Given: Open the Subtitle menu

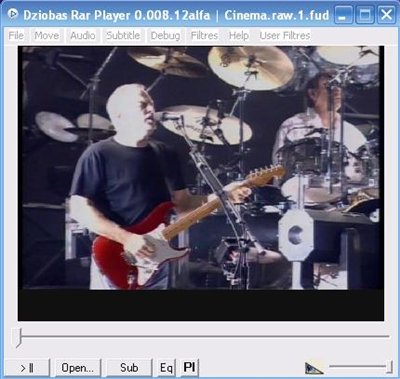Looking at the screenshot, I should pos(123,35).
